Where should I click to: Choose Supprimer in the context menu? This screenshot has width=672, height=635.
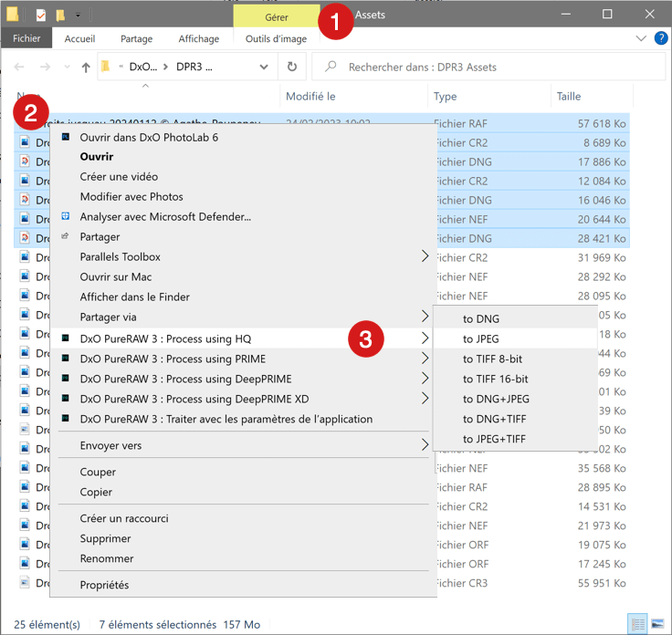[105, 538]
